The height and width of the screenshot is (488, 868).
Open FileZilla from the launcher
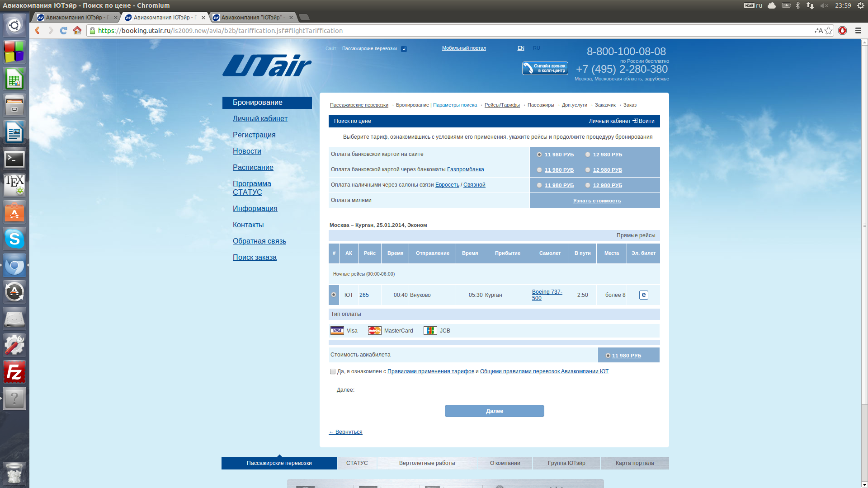pyautogui.click(x=14, y=372)
